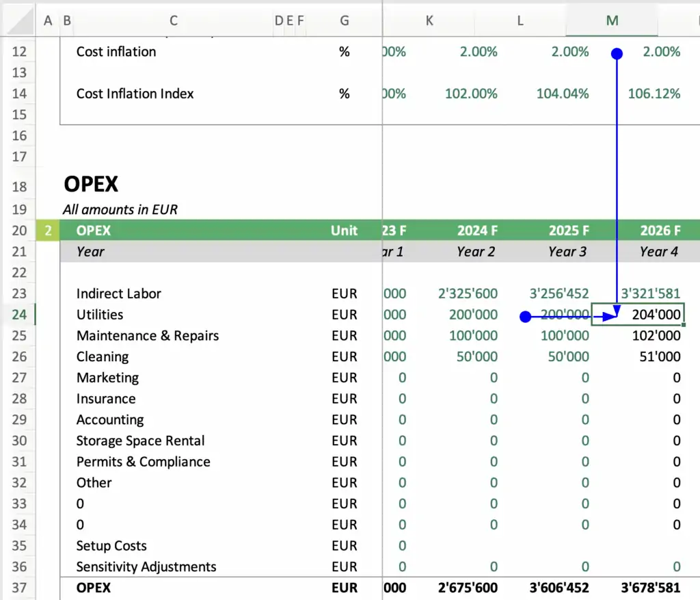Click the select-all corner triangle
700x600 pixels.
(x=21, y=21)
